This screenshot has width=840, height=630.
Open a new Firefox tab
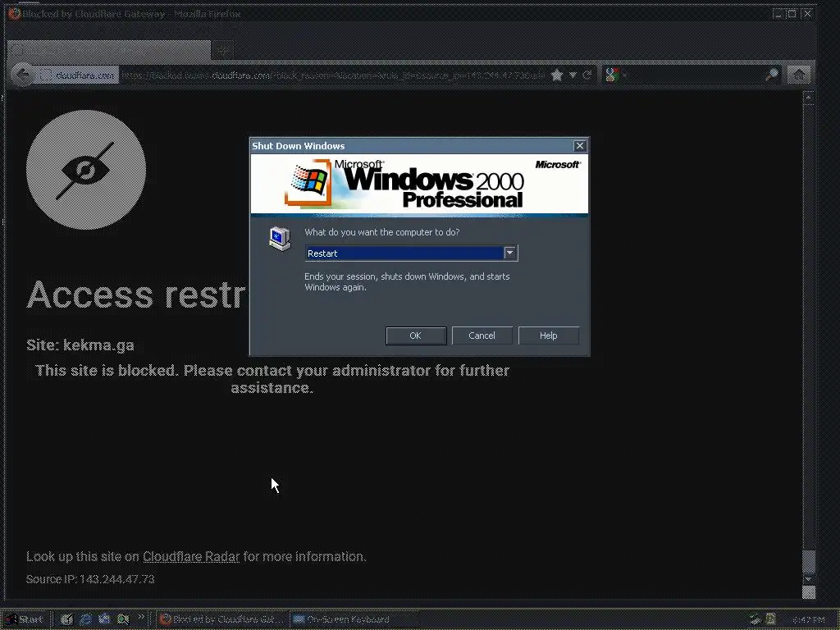(223, 50)
